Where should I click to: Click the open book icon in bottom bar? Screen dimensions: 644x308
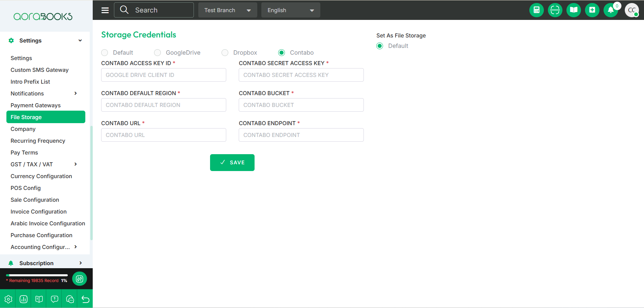[x=39, y=299]
